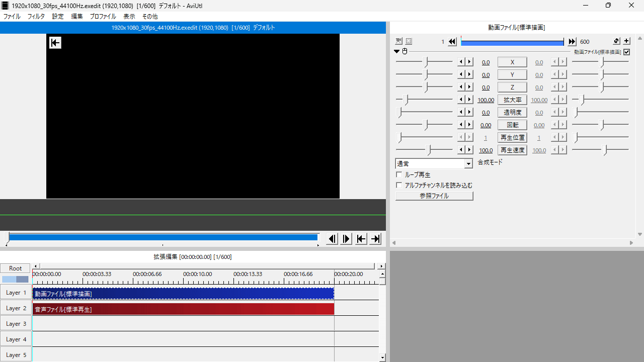Image resolution: width=644 pixels, height=362 pixels.
Task: Open the 編集 menu
Action: pos(77,17)
